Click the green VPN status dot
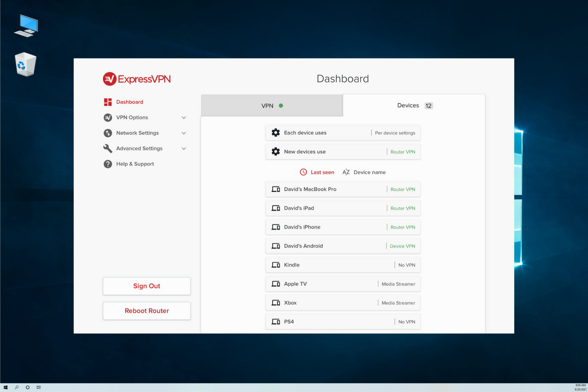The height and width of the screenshot is (392, 588). point(281,106)
